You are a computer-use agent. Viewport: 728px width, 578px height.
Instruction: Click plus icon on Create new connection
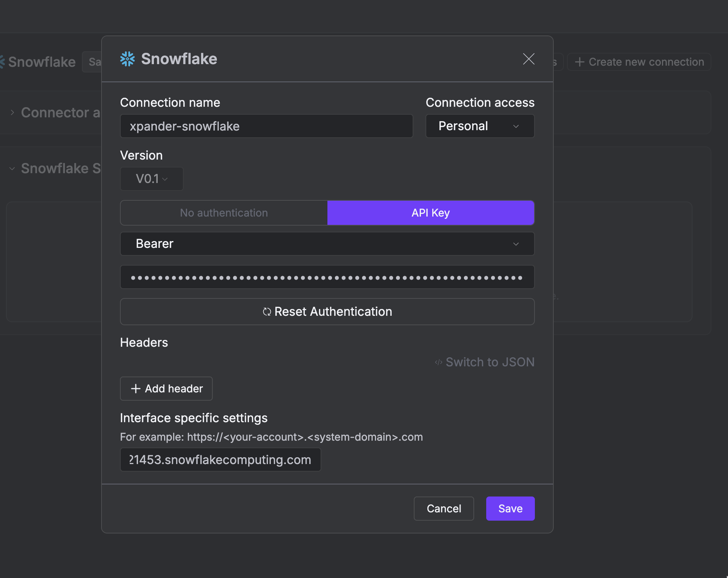click(580, 62)
